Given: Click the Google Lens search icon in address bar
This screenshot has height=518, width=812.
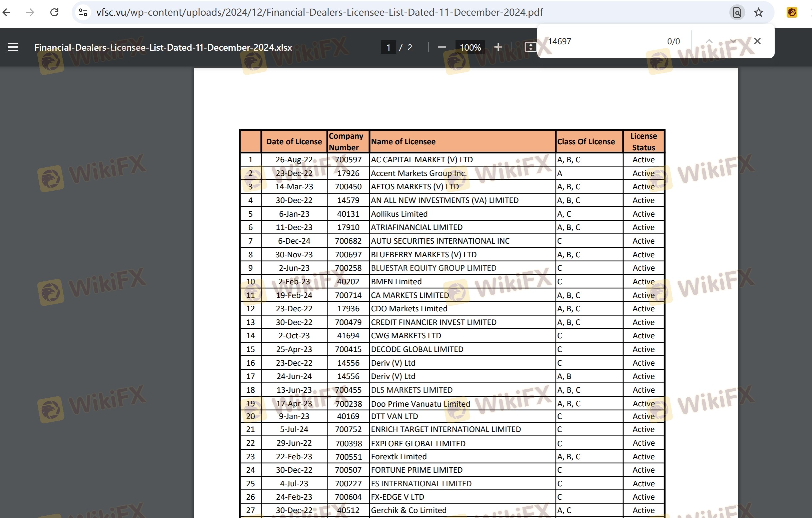Looking at the screenshot, I should point(737,12).
